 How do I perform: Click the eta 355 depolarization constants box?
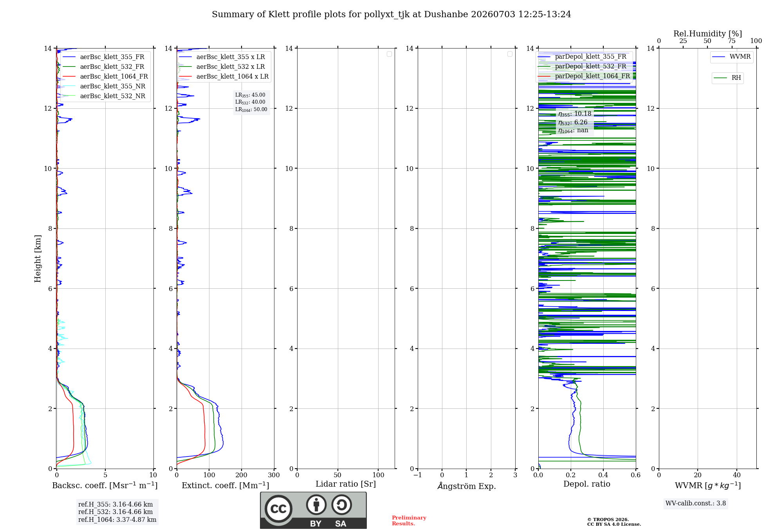click(575, 122)
